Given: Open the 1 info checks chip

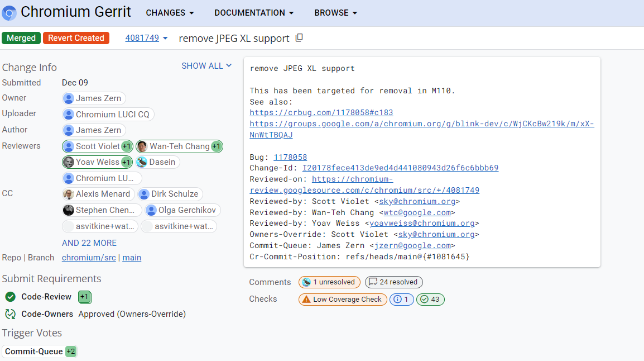Looking at the screenshot, I should pos(402,300).
